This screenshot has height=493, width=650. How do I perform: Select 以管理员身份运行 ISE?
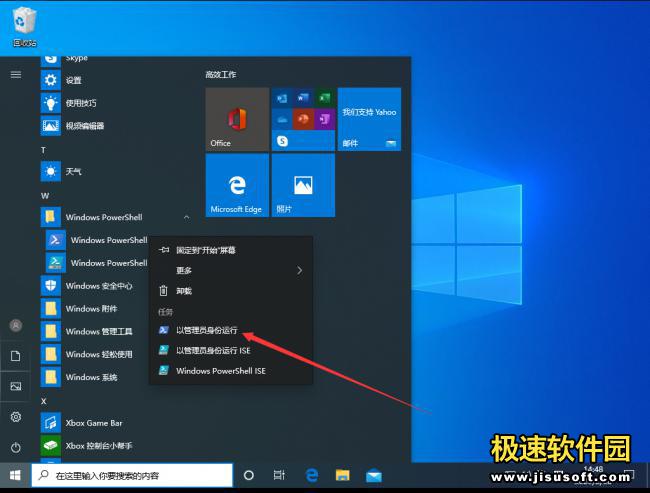pyautogui.click(x=231, y=350)
